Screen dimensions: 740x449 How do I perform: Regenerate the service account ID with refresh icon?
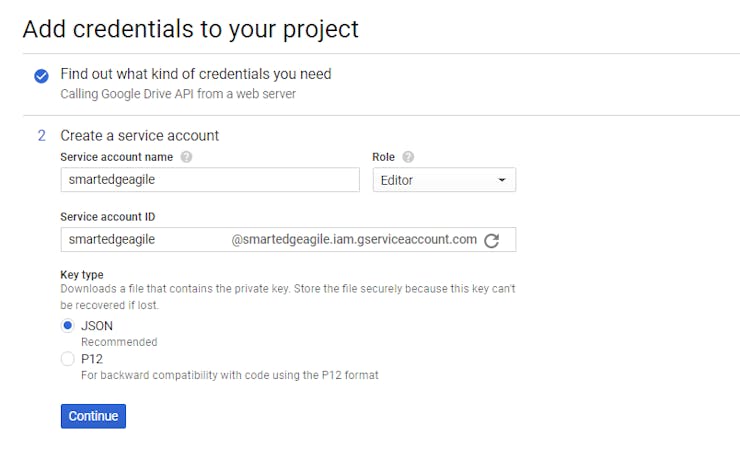(x=491, y=240)
